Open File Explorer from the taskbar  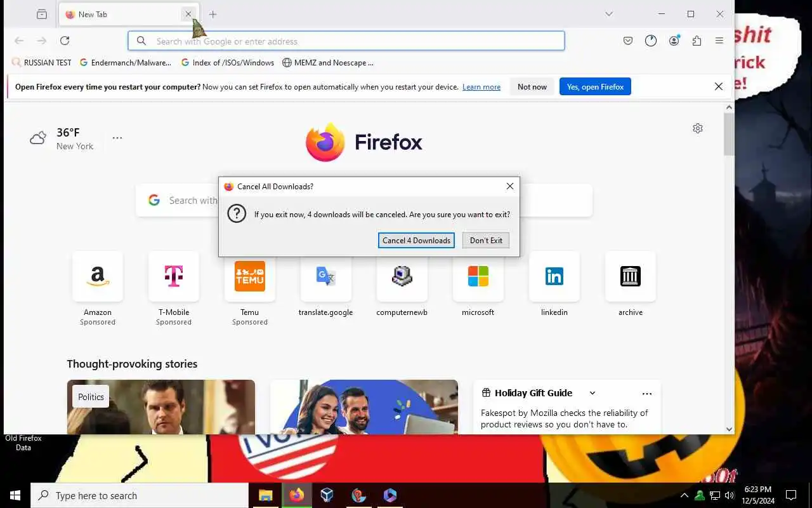(x=265, y=495)
